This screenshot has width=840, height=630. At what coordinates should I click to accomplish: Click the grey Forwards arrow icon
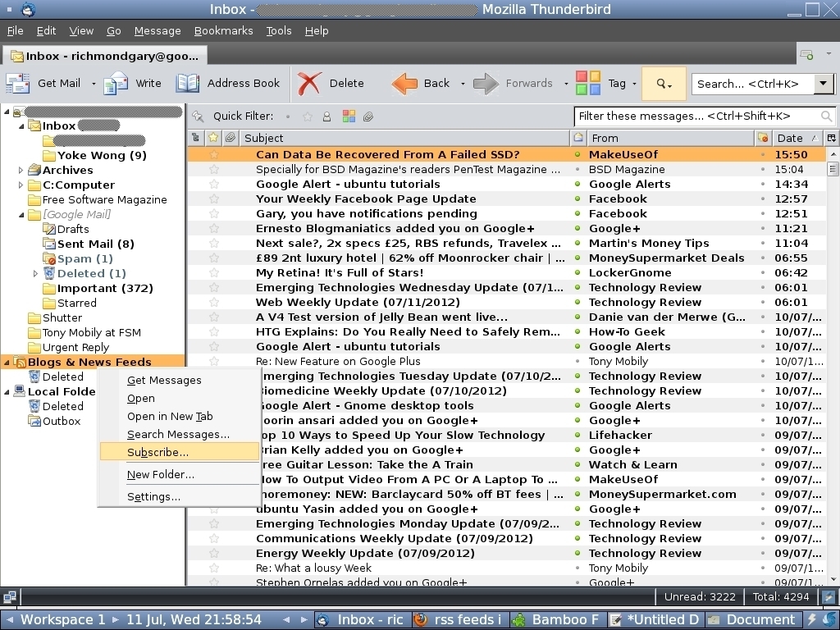click(x=486, y=84)
